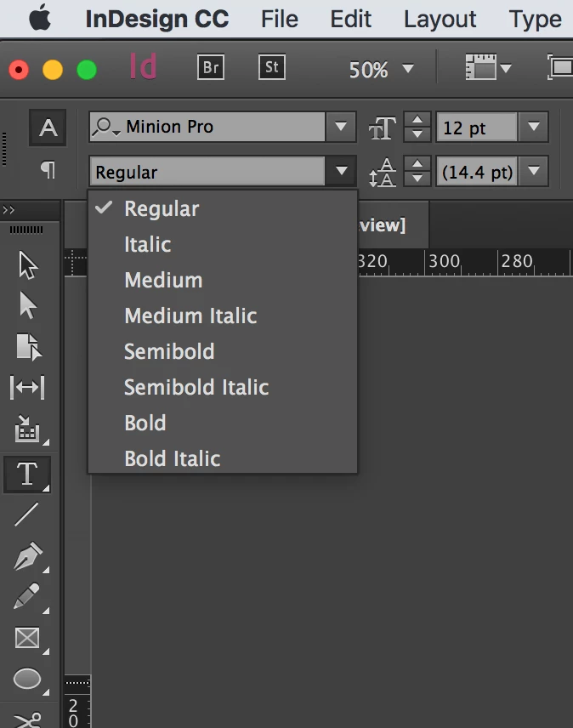The width and height of the screenshot is (573, 728).
Task: Select the Ellipse tool
Action: tap(27, 679)
